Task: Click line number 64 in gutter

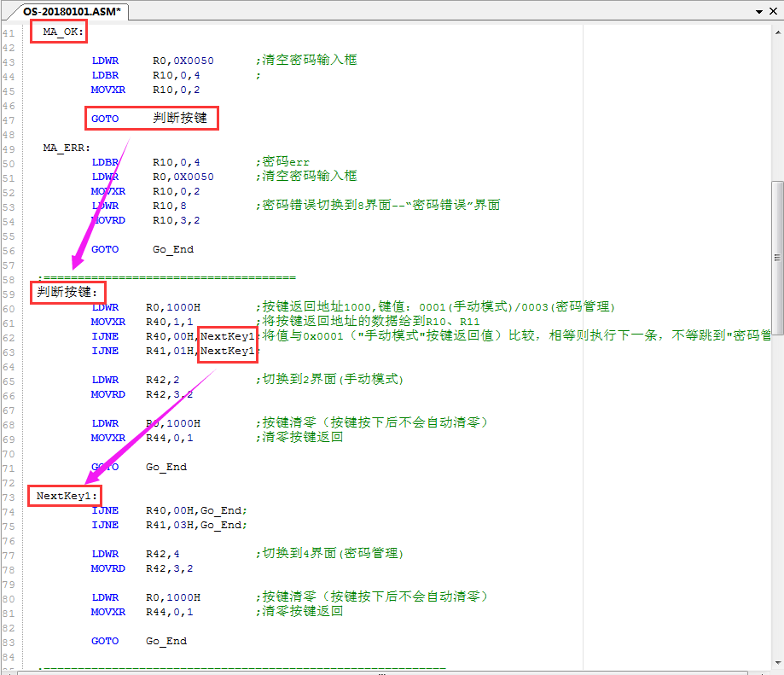Action: (x=9, y=367)
